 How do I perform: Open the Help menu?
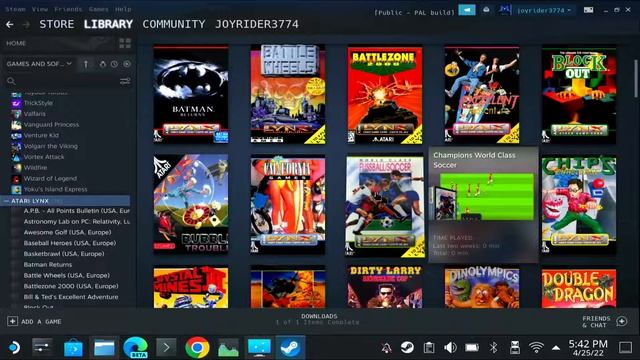pos(123,9)
